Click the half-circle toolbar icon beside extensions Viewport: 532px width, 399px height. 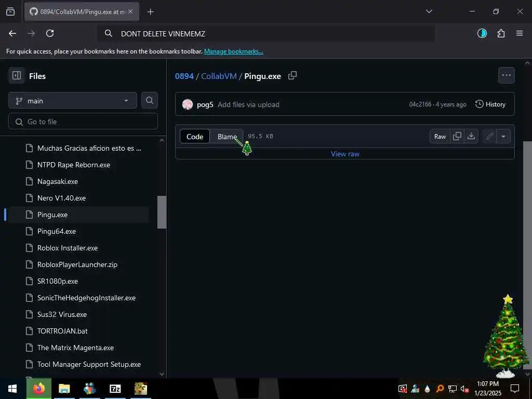point(482,33)
